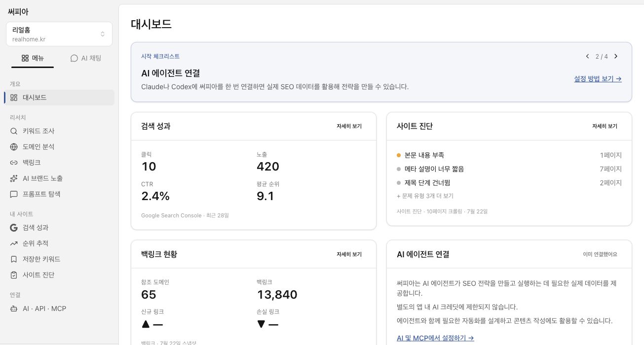Expand site switcher chevron next to realhome.kr
Screen dimensions: 644x345
103,34
